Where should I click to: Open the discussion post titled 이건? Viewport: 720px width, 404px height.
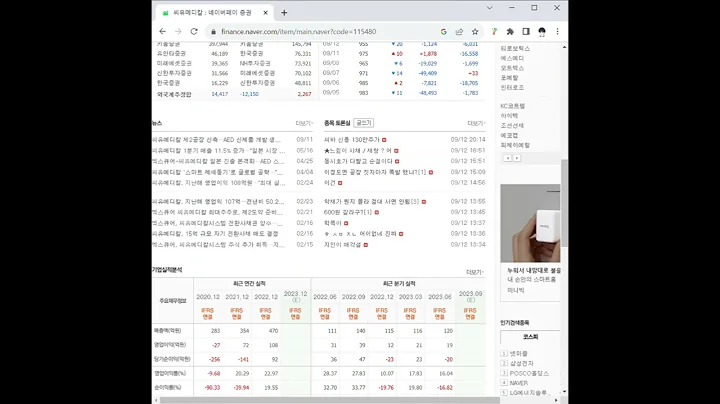(330, 183)
